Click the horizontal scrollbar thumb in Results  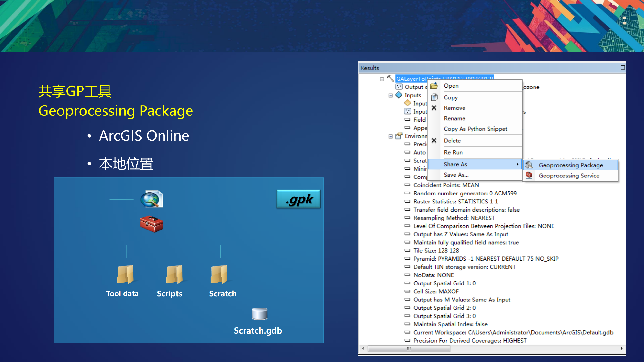409,349
